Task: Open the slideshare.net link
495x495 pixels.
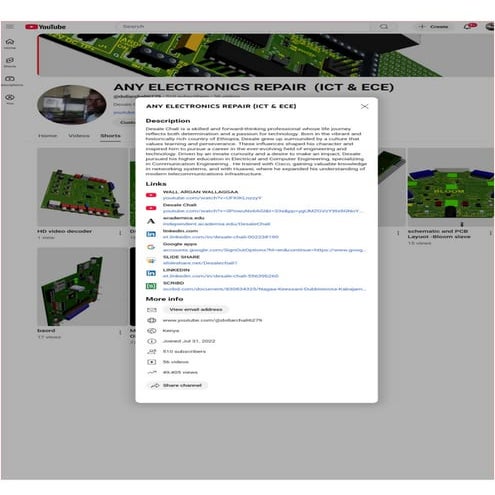Action: [x=200, y=263]
